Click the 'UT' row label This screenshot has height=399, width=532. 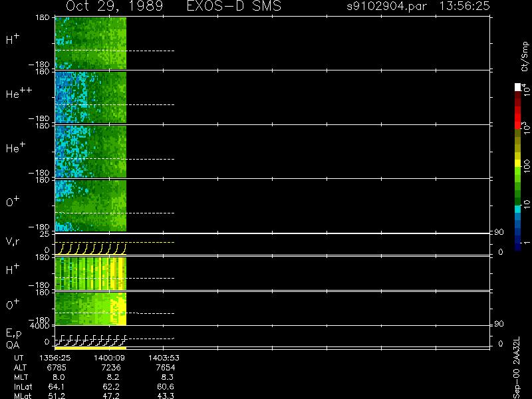click(19, 358)
